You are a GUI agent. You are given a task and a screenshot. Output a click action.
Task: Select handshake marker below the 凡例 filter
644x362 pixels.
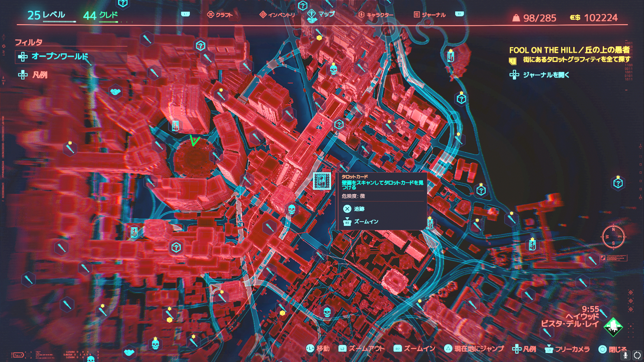pyautogui.click(x=115, y=92)
